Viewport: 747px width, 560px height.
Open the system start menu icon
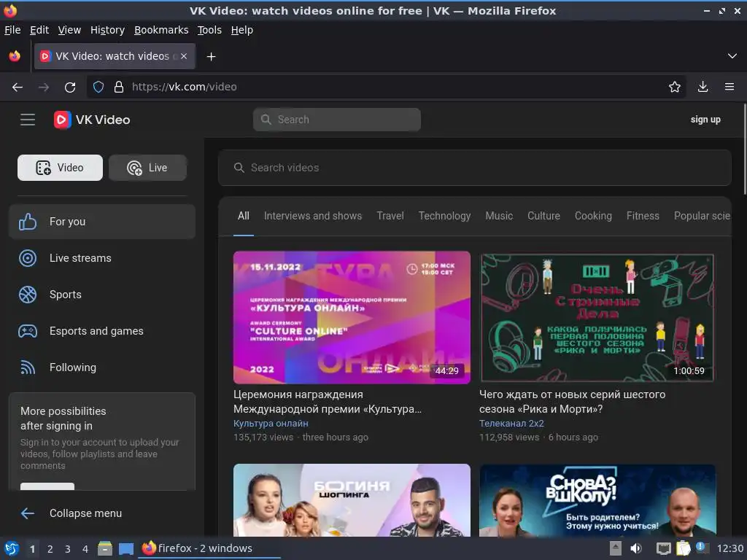pos(12,548)
